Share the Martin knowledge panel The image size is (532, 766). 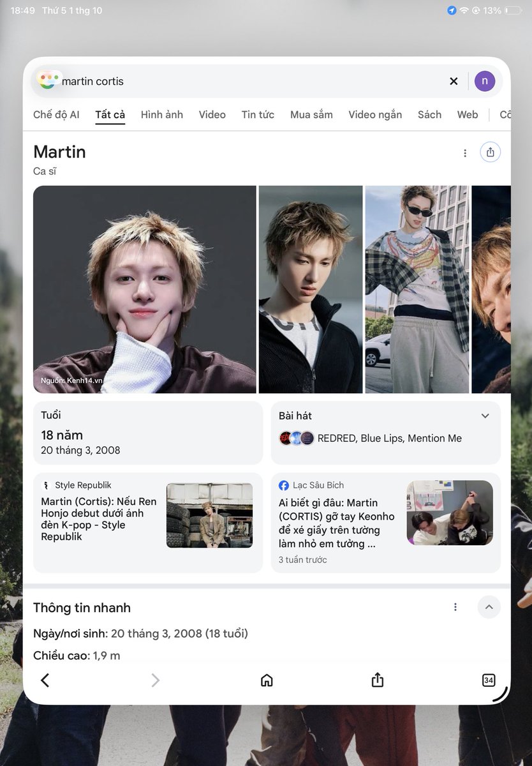click(490, 152)
